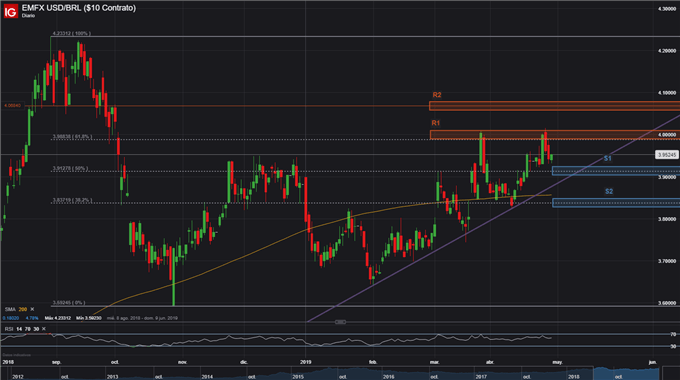Screen dimensions: 680x380
Task: Grab the panel resize handle between chart and RSI
Action: pos(340,322)
